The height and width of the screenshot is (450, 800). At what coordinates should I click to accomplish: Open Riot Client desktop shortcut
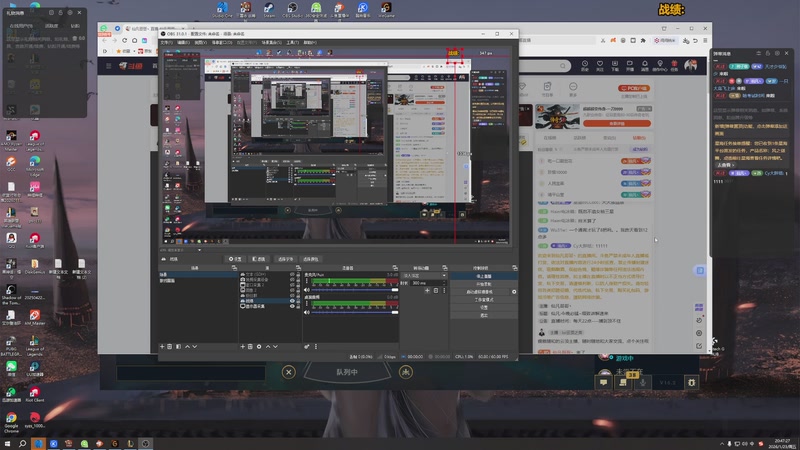point(34,394)
